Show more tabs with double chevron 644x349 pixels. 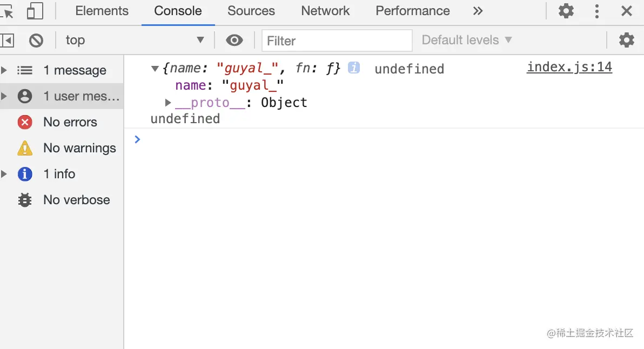[x=478, y=11]
